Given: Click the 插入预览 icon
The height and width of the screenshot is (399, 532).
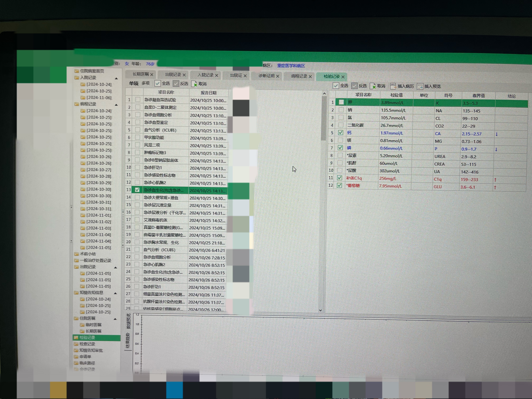Looking at the screenshot, I should coord(420,86).
